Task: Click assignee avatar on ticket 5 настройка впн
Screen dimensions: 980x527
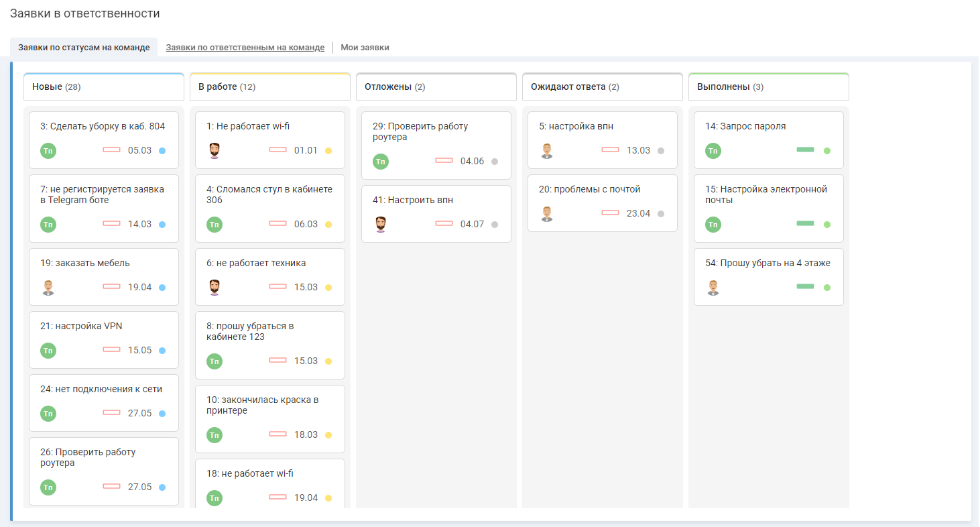Action: tap(547, 151)
